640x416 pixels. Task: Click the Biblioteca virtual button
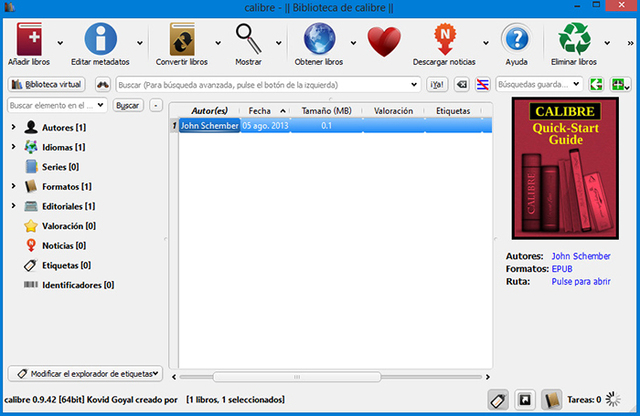point(47,85)
